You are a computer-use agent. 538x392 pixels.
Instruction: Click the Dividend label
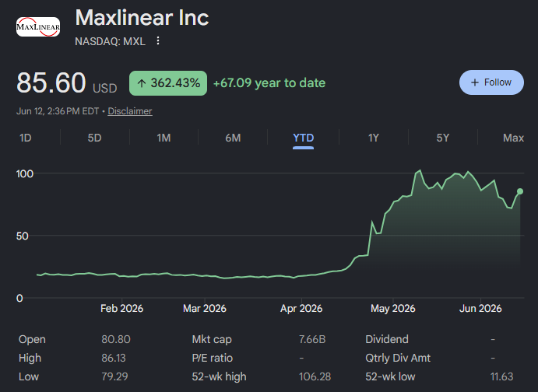387,339
